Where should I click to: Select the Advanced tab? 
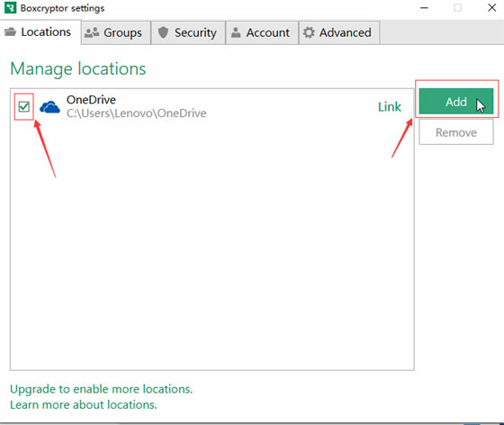(x=339, y=32)
